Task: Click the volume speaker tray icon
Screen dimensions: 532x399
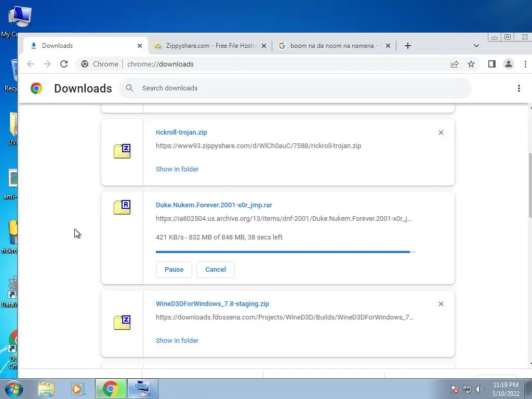Action: [x=479, y=389]
